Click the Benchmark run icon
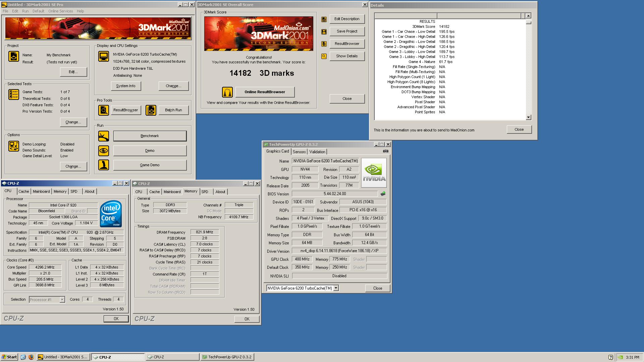Image resolution: width=644 pixels, height=362 pixels. [104, 136]
